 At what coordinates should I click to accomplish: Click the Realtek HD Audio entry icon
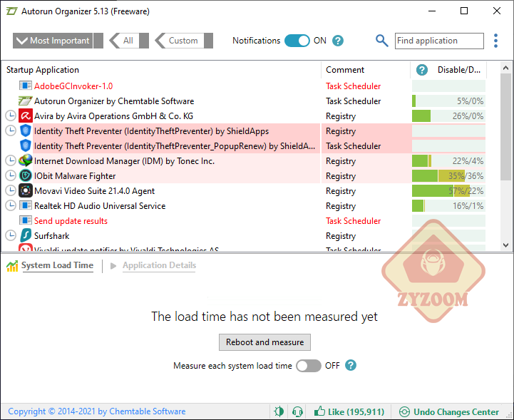pyautogui.click(x=25, y=205)
